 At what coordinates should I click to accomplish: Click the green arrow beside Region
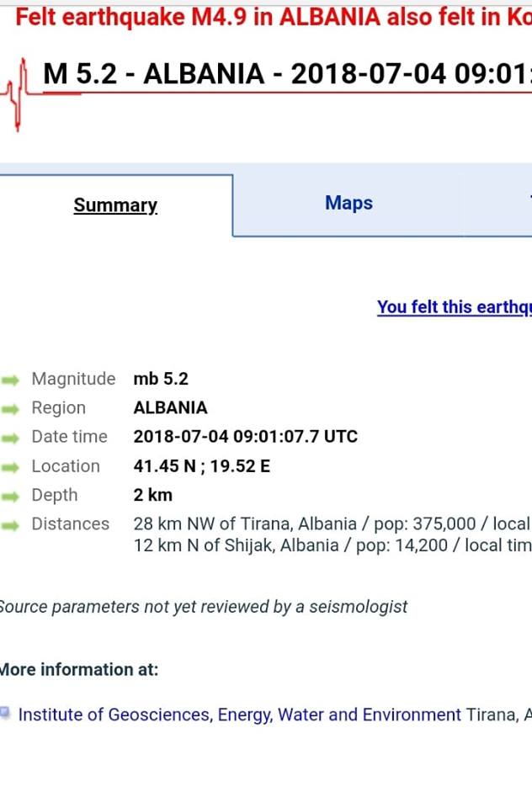pos(11,408)
